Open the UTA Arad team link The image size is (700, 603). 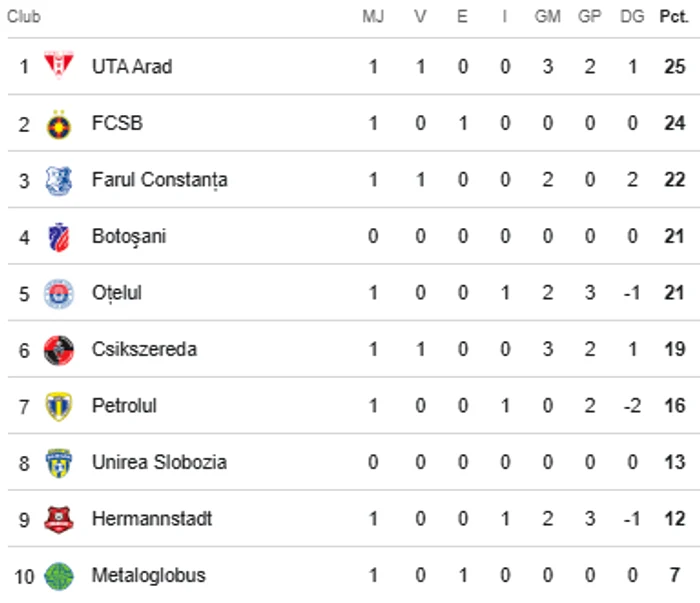point(132,67)
